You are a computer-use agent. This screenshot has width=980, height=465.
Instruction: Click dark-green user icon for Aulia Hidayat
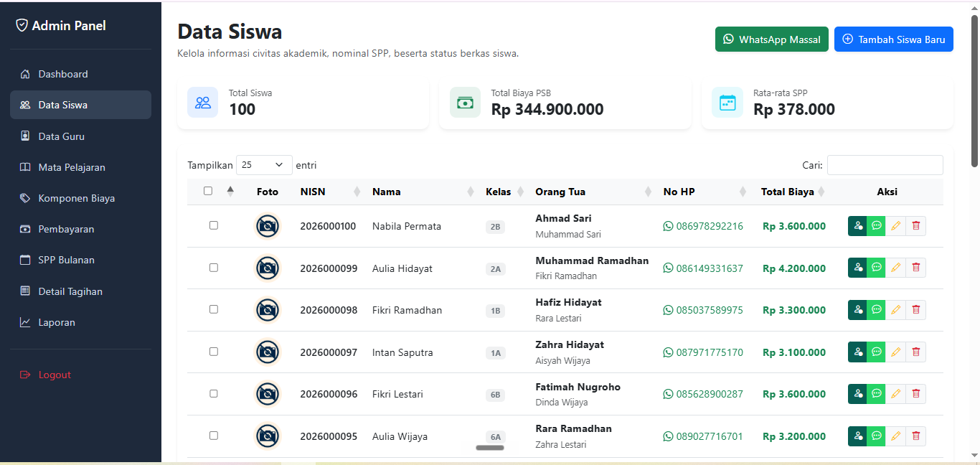pyautogui.click(x=857, y=268)
